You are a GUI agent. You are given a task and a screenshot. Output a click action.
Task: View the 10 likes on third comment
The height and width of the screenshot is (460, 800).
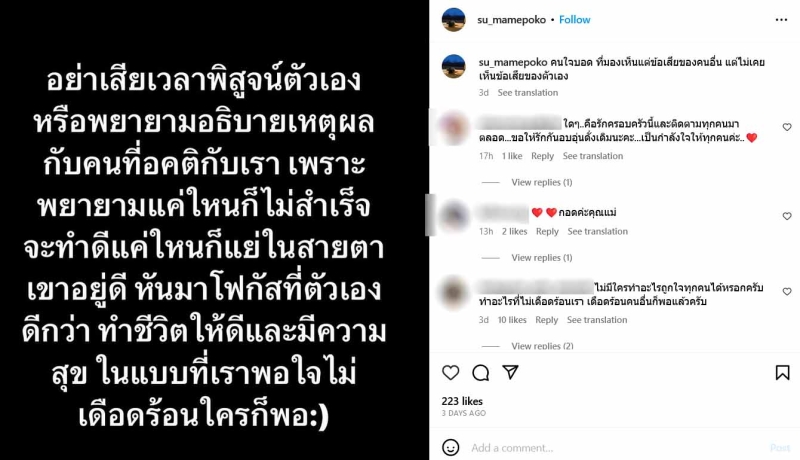point(512,320)
